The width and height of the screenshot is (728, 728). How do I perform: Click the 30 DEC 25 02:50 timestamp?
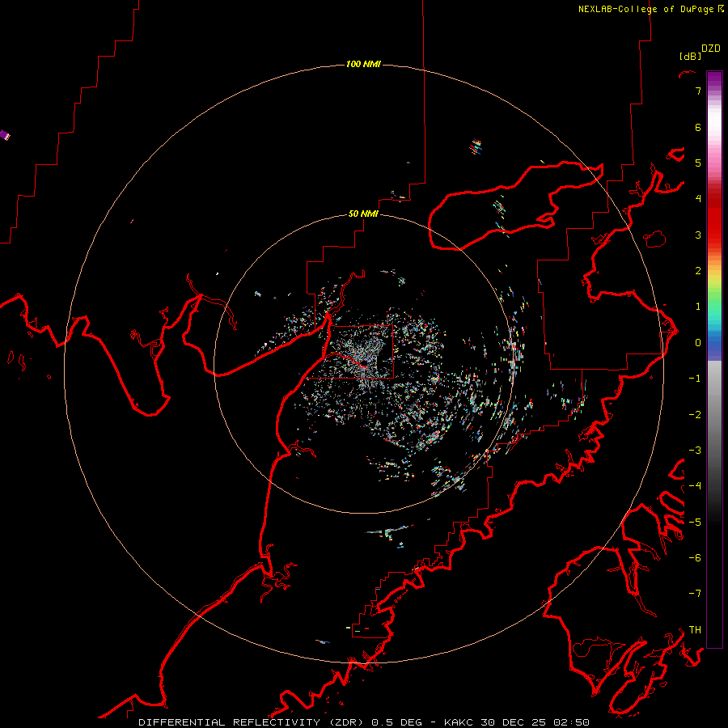point(535,722)
